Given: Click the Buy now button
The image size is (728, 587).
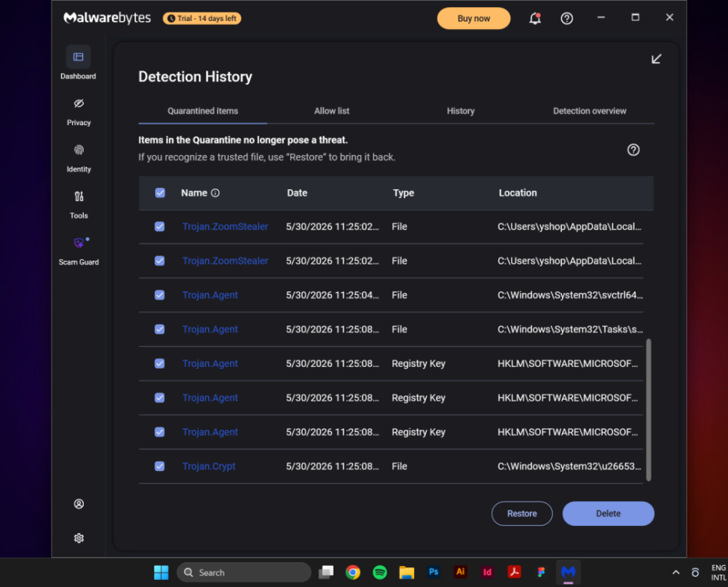Looking at the screenshot, I should [x=474, y=19].
